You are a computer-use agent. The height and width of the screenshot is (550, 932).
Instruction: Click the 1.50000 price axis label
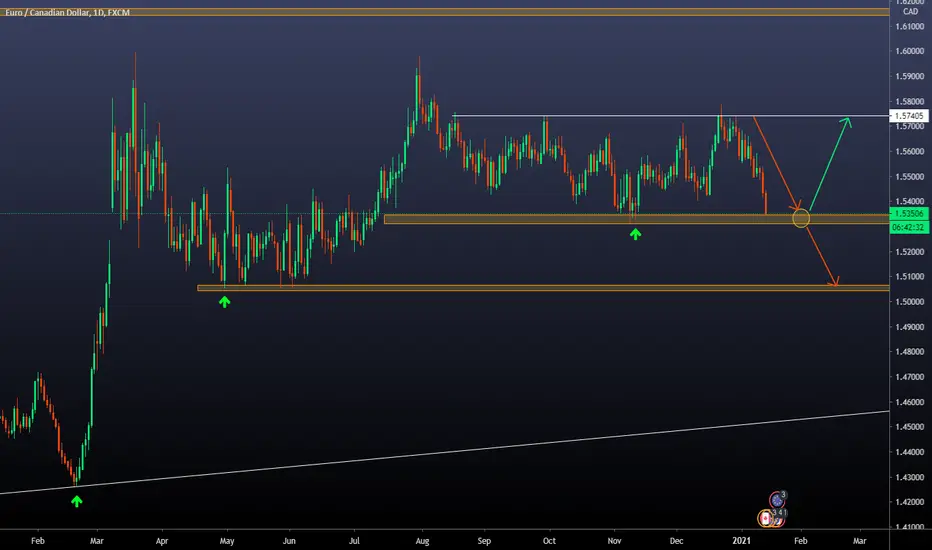pyautogui.click(x=909, y=301)
